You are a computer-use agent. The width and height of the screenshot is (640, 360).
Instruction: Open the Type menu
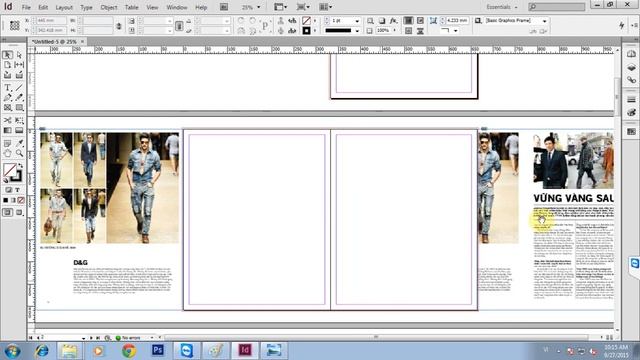[86, 7]
